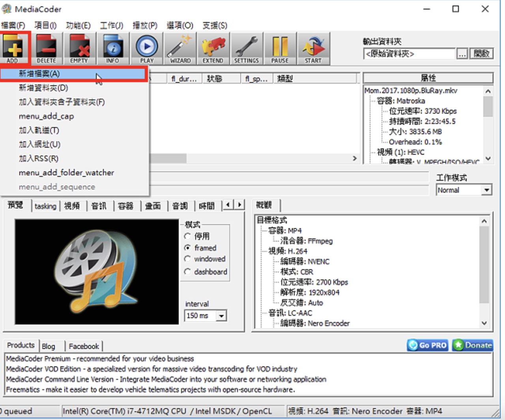
Task: Click the MediaCoder title bar app icon
Action: tap(7, 9)
